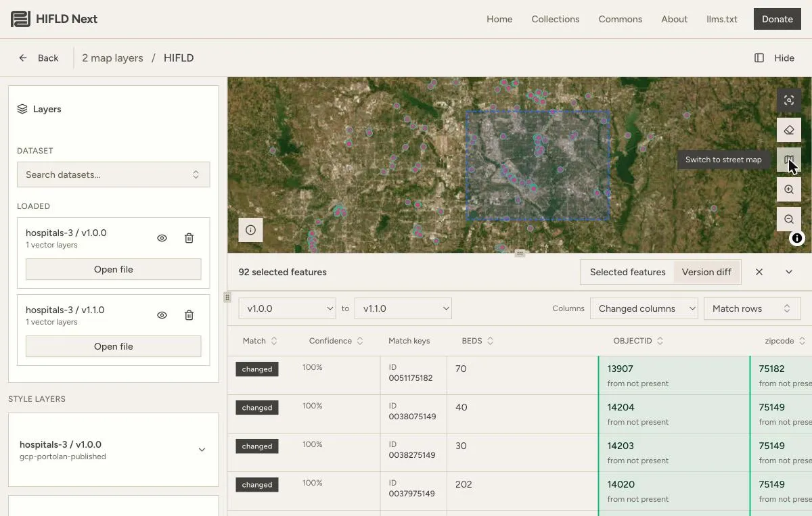The width and height of the screenshot is (812, 516).
Task: Click the changed badge for ID 0051175182
Action: click(257, 369)
